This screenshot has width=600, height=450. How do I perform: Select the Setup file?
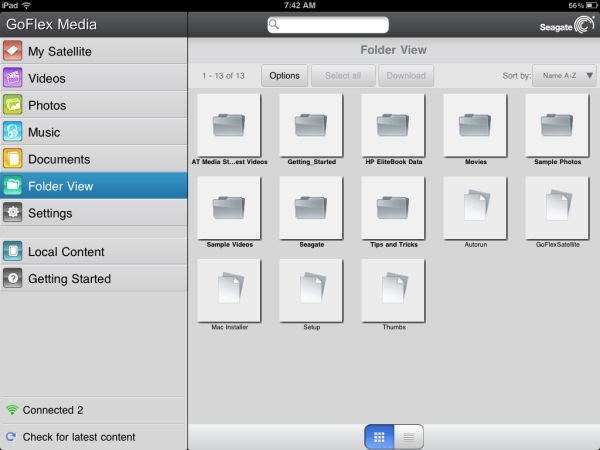311,290
